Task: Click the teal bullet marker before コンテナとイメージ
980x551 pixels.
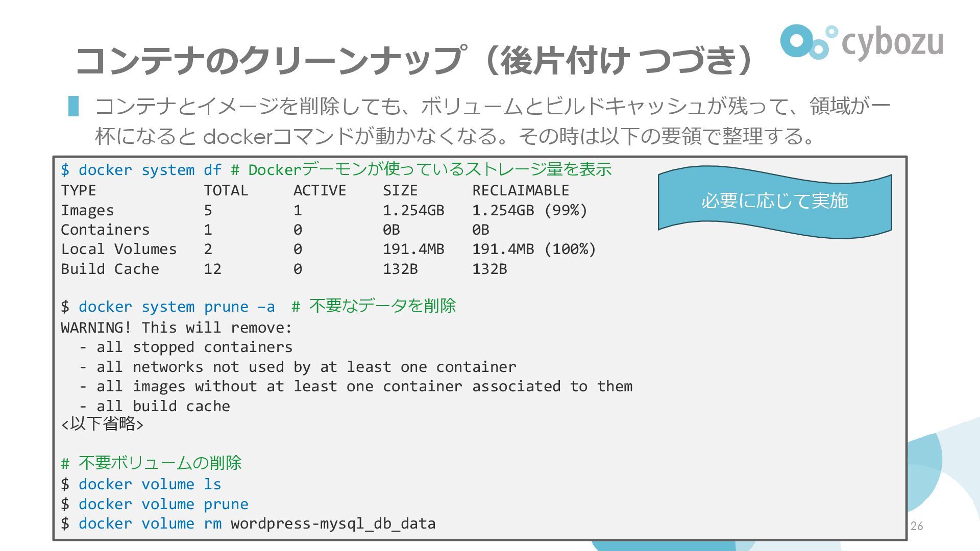Action: 73,106
